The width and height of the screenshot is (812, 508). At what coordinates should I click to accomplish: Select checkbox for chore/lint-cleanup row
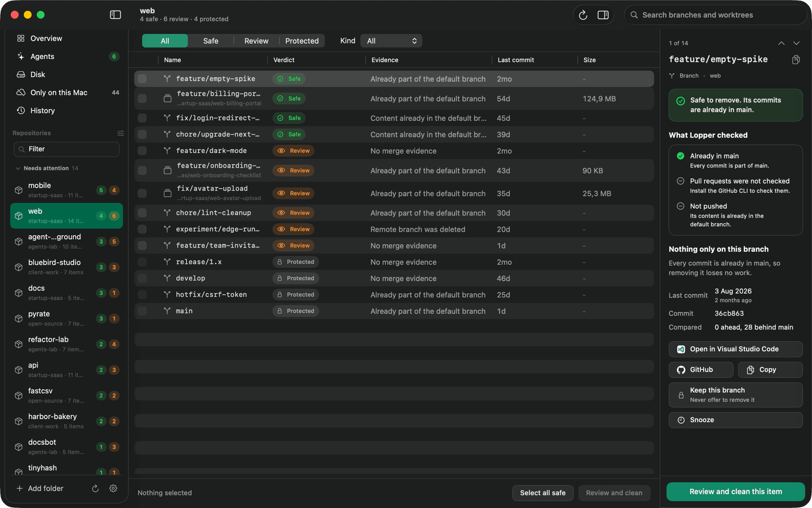143,213
